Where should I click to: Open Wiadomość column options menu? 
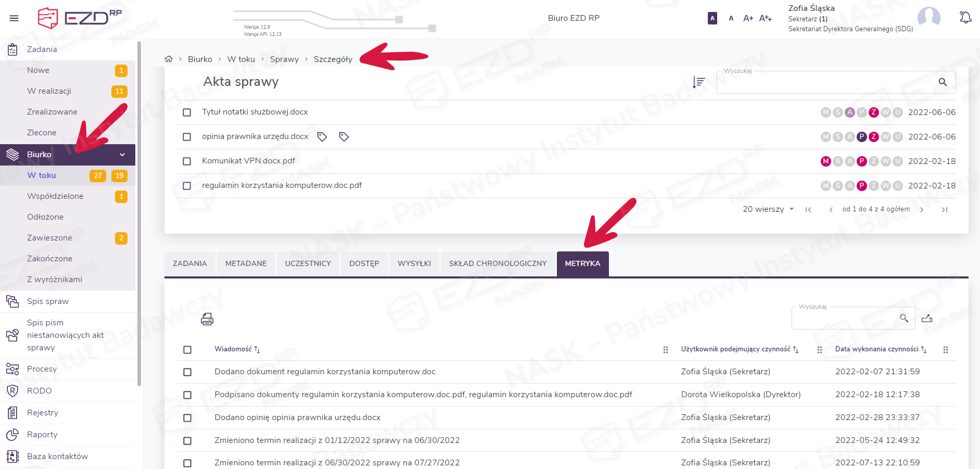[665, 350]
